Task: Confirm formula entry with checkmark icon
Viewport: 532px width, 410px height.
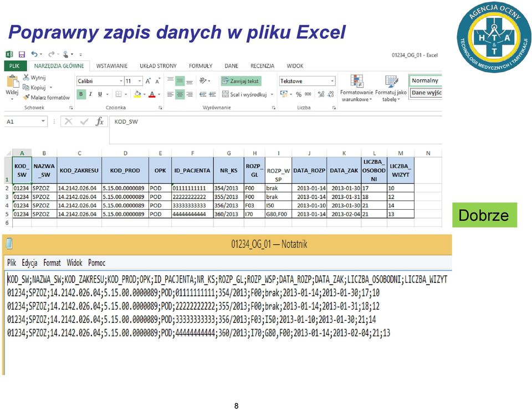Action: (x=84, y=122)
